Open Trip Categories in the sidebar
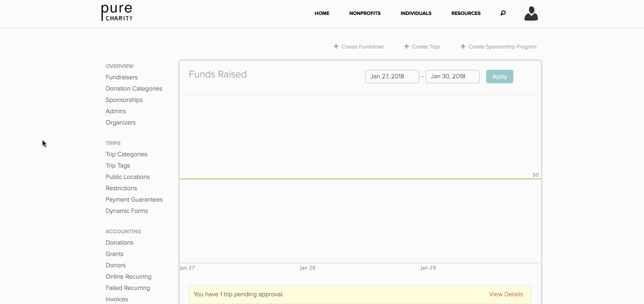Screen dimensions: 644x304 click(x=127, y=154)
